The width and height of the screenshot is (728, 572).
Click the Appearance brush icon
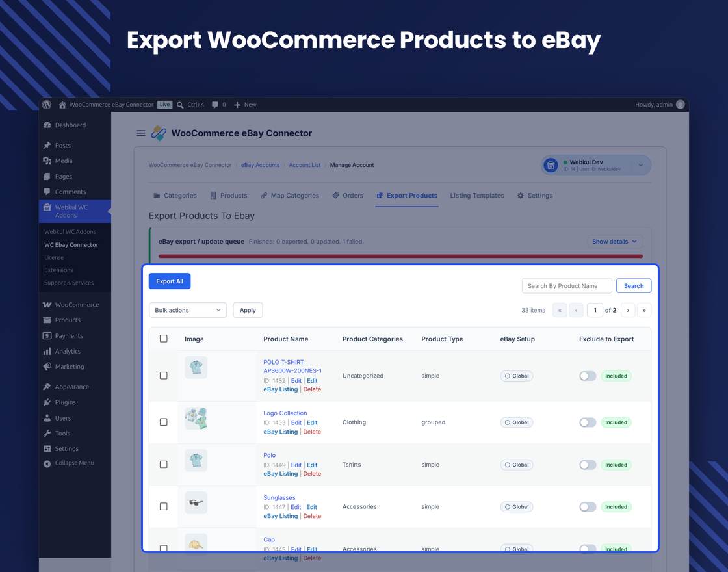(47, 387)
